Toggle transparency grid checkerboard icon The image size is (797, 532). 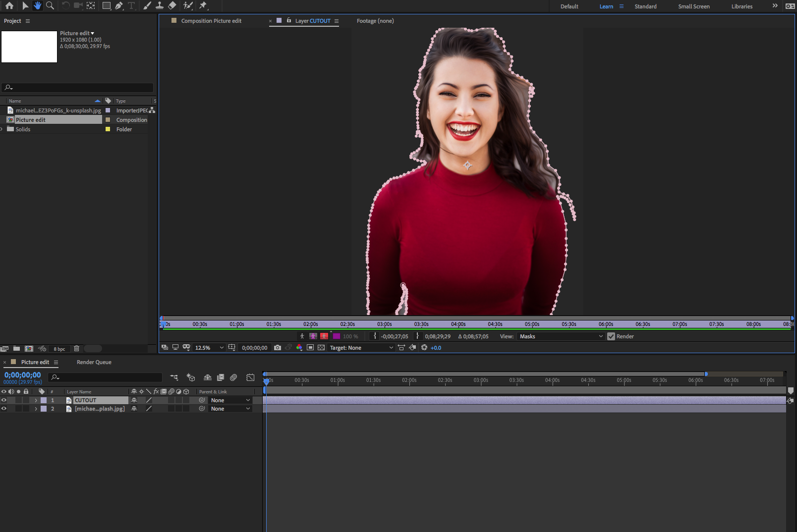321,348
